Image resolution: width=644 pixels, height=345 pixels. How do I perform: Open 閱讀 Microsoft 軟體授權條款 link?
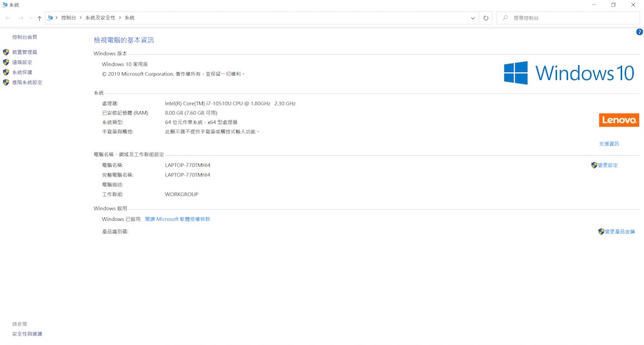pyautogui.click(x=178, y=219)
